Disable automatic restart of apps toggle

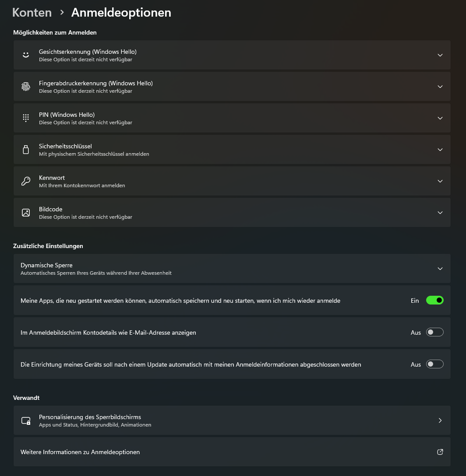pyautogui.click(x=434, y=300)
